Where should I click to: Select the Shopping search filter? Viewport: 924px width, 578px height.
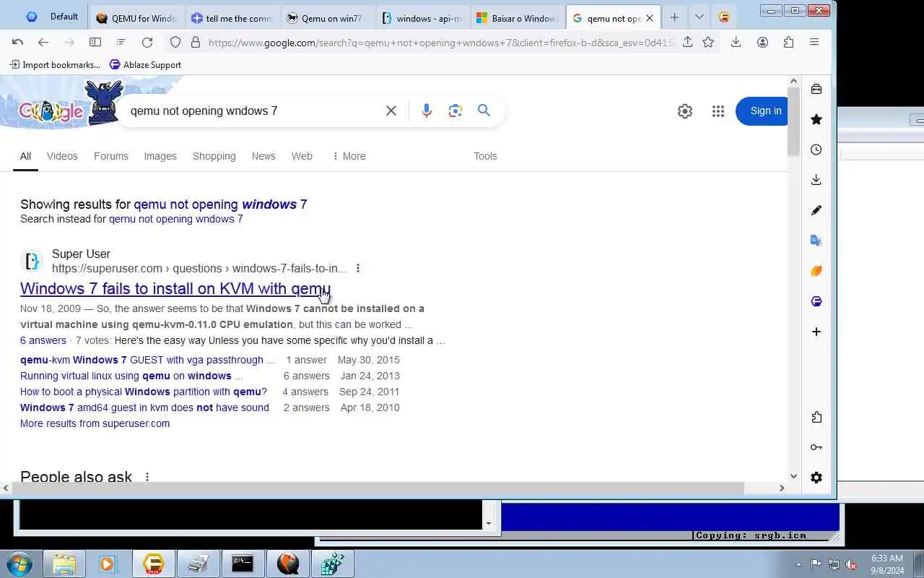(214, 156)
